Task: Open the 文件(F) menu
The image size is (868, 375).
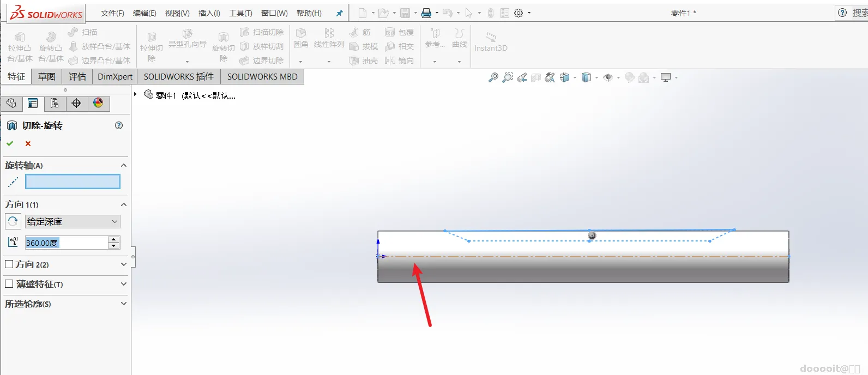Action: coord(112,13)
